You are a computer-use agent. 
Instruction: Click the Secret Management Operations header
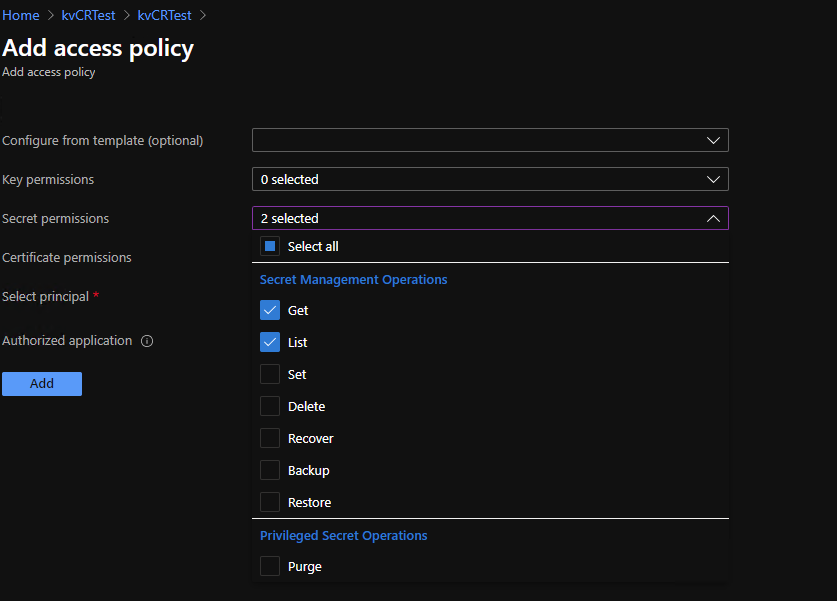(353, 280)
